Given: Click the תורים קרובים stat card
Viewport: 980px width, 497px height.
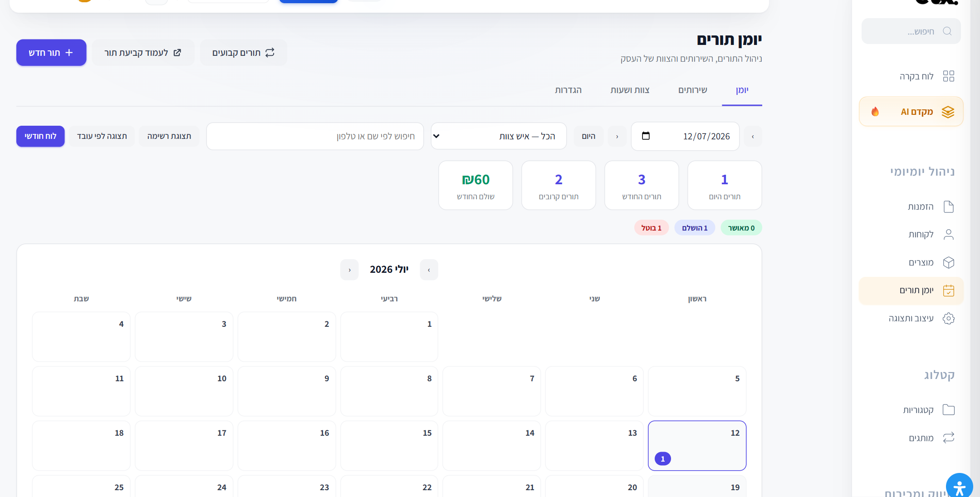Looking at the screenshot, I should [x=559, y=185].
